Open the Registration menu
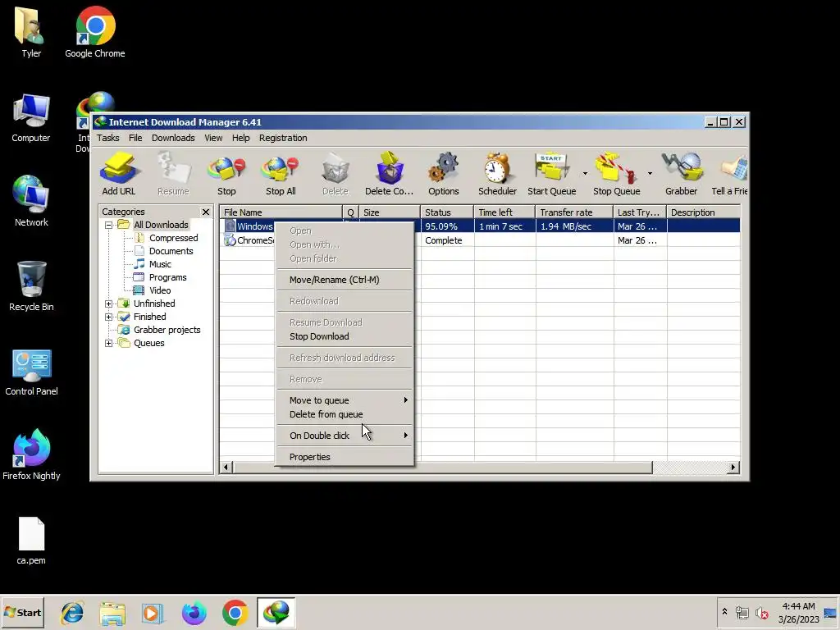 283,138
